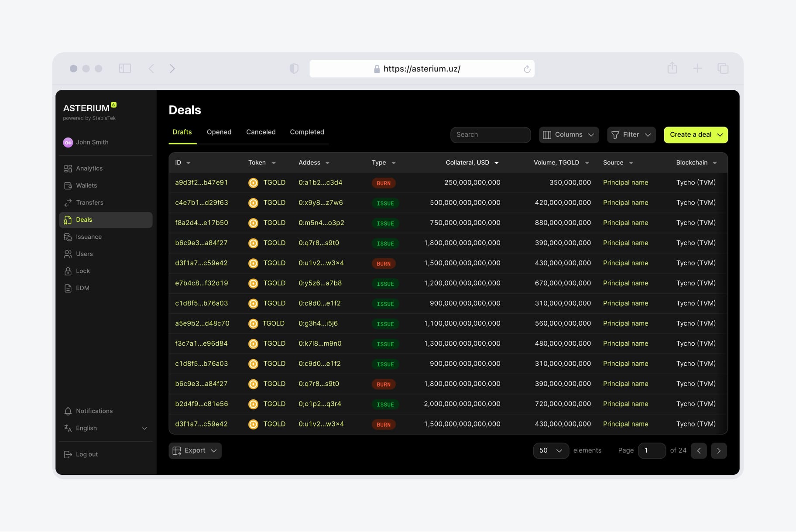The image size is (796, 532).
Task: Open the Columns dropdown
Action: coord(569,135)
